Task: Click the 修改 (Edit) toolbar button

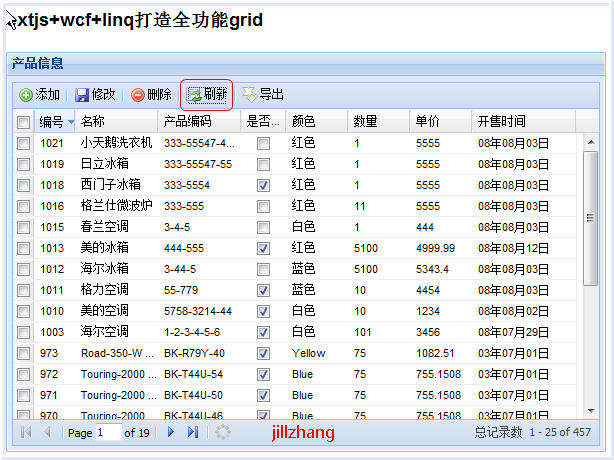Action: tap(96, 95)
